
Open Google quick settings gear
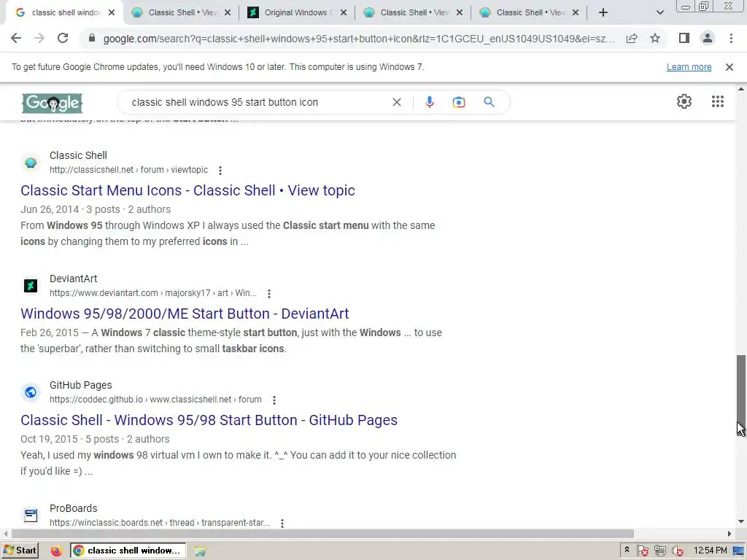coord(684,101)
